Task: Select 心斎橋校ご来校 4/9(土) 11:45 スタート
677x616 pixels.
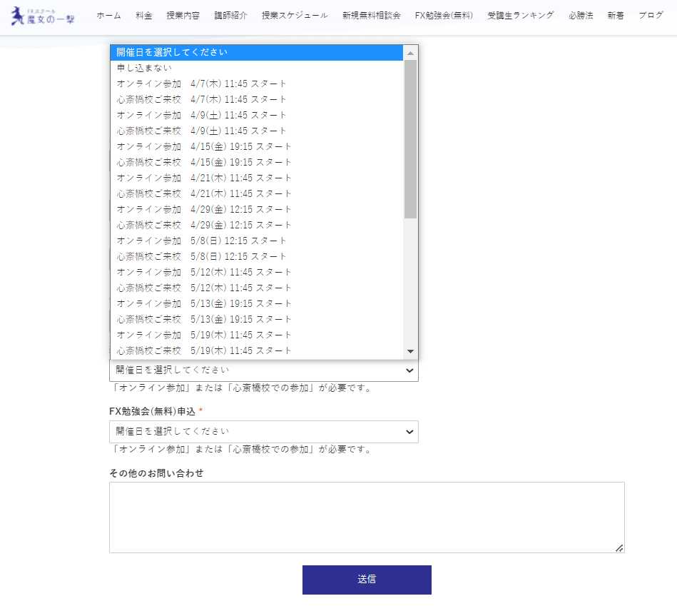Action: click(x=257, y=131)
